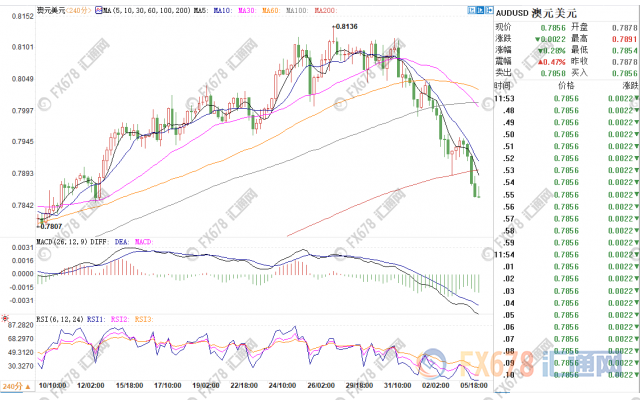This screenshot has width=640, height=400.
Task: Click the 卖出 price 0.7858
Action: 553,73
